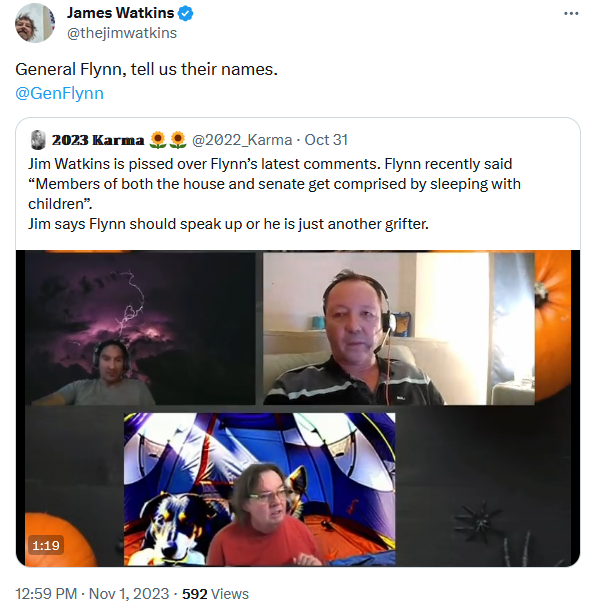
Task: Open the @thejimwatkins handle
Action: click(x=122, y=33)
